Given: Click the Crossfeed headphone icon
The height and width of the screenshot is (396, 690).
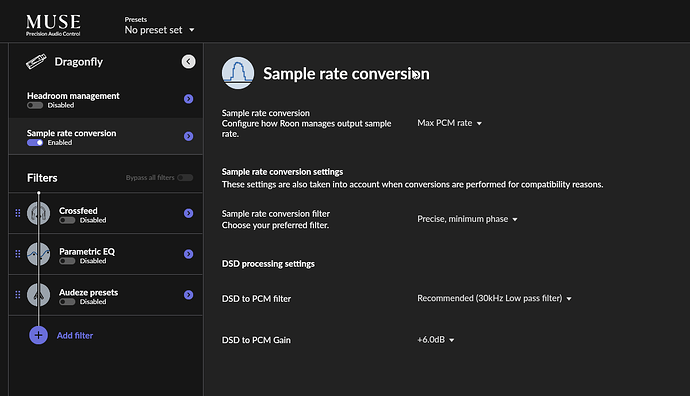Looking at the screenshot, I should pyautogui.click(x=38, y=213).
